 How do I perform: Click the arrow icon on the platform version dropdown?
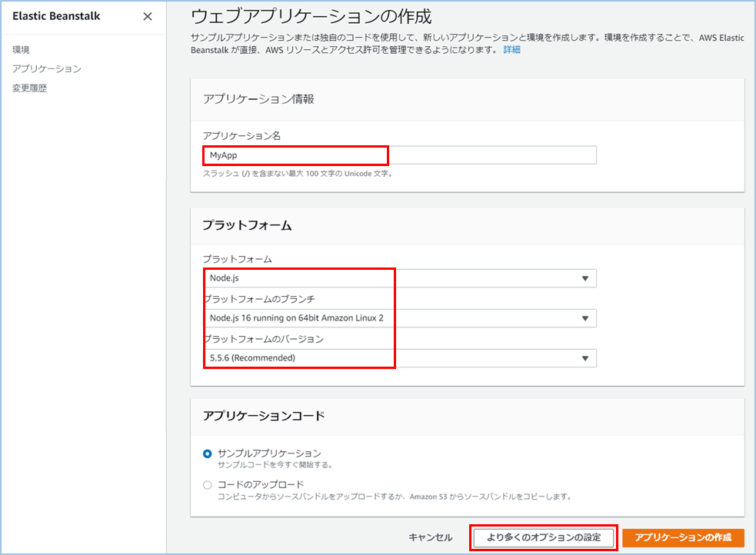click(587, 357)
